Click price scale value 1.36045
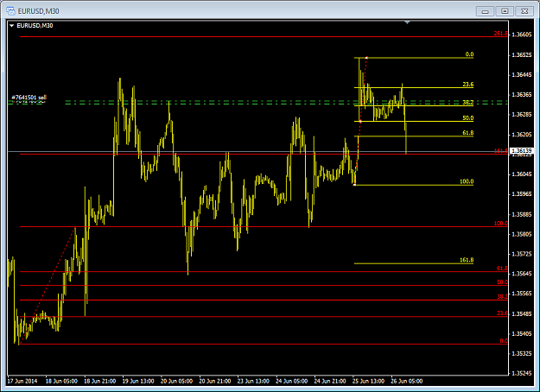Screen dimensions: 540x392 522,174
